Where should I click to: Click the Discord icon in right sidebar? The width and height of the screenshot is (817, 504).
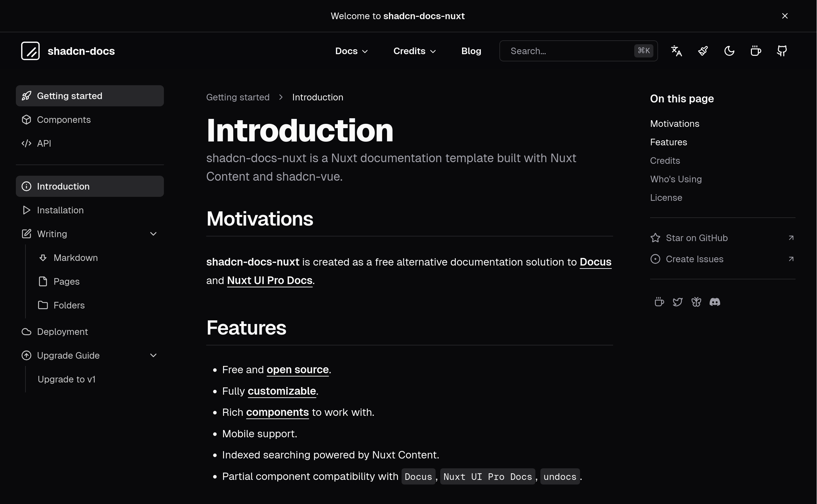pos(715,302)
